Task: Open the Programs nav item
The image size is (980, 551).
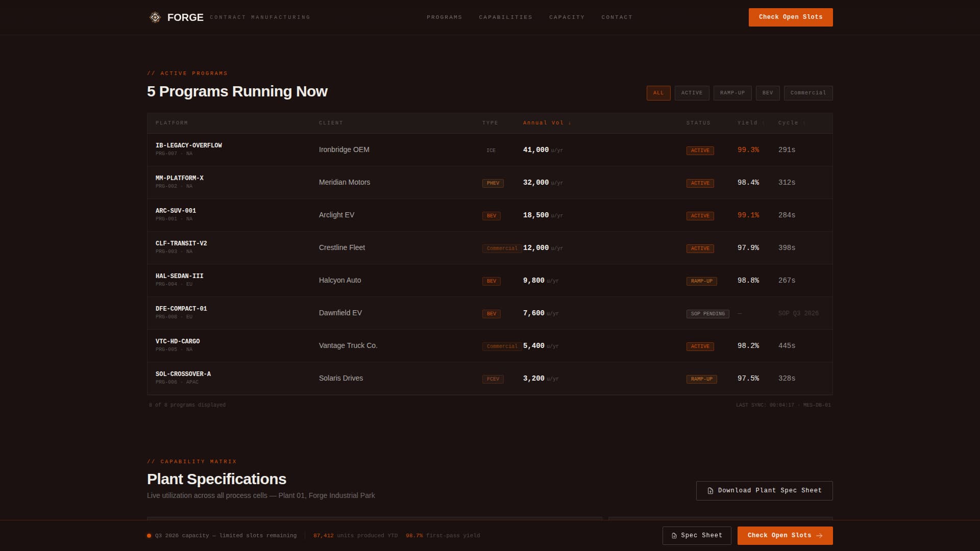Action: tap(444, 17)
